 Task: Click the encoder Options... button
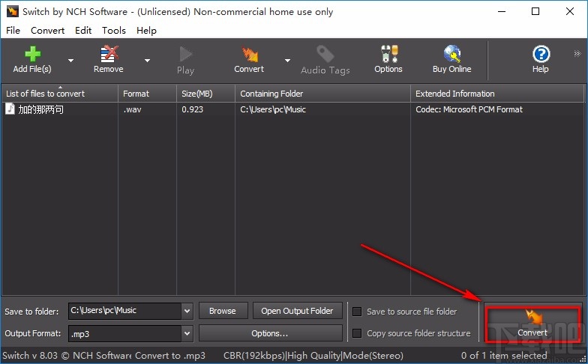(270, 333)
